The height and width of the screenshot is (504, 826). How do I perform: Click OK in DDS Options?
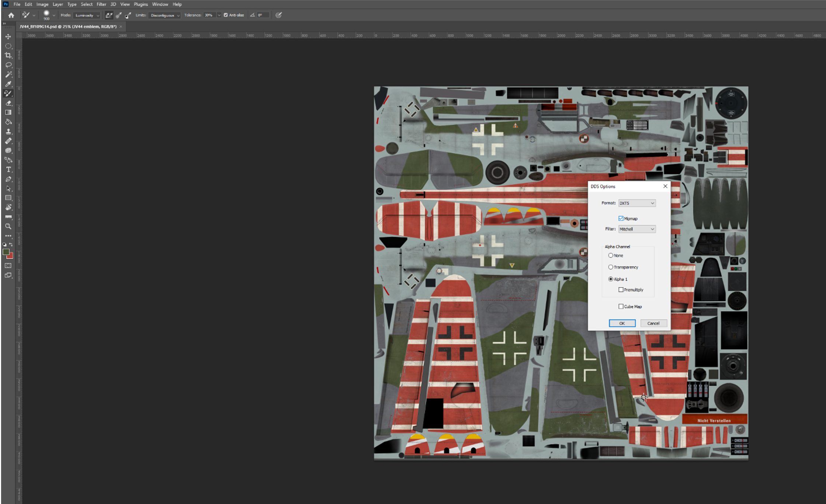[622, 323]
